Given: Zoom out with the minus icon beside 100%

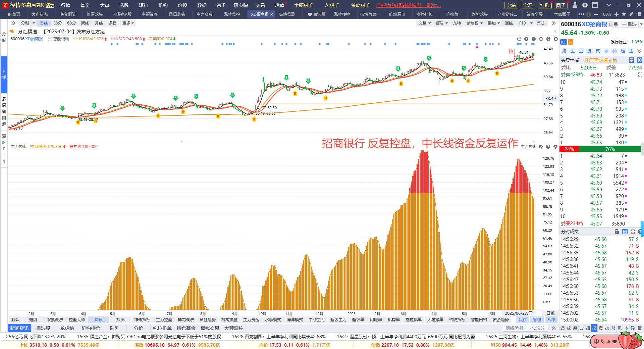Looking at the screenshot, I should [x=596, y=14].
